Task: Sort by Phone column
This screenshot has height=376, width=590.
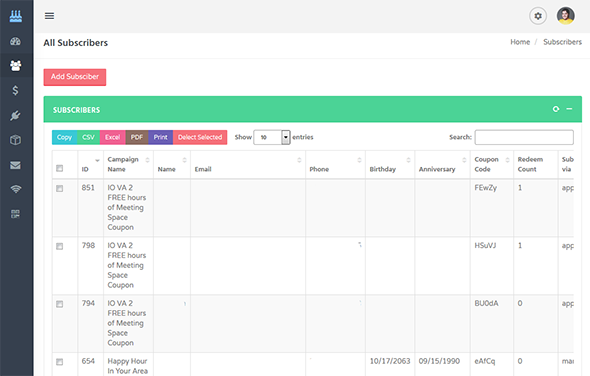Action: tap(359, 160)
